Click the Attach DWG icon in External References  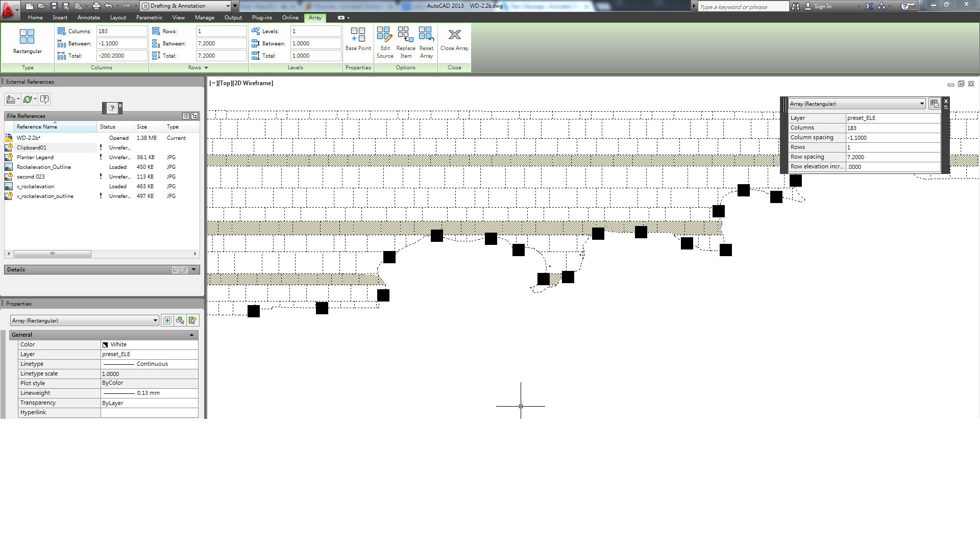pos(10,99)
